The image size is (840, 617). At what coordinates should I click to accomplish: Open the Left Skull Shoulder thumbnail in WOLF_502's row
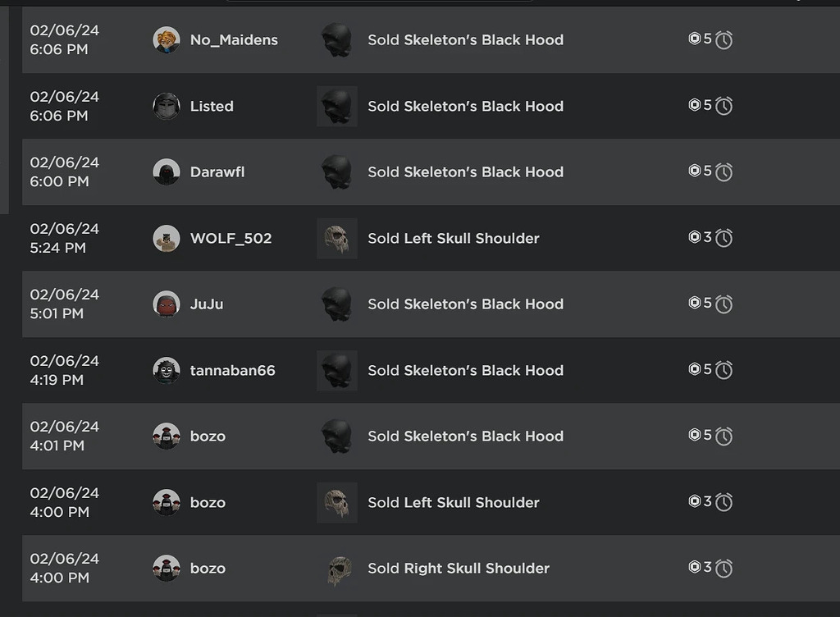[336, 237]
